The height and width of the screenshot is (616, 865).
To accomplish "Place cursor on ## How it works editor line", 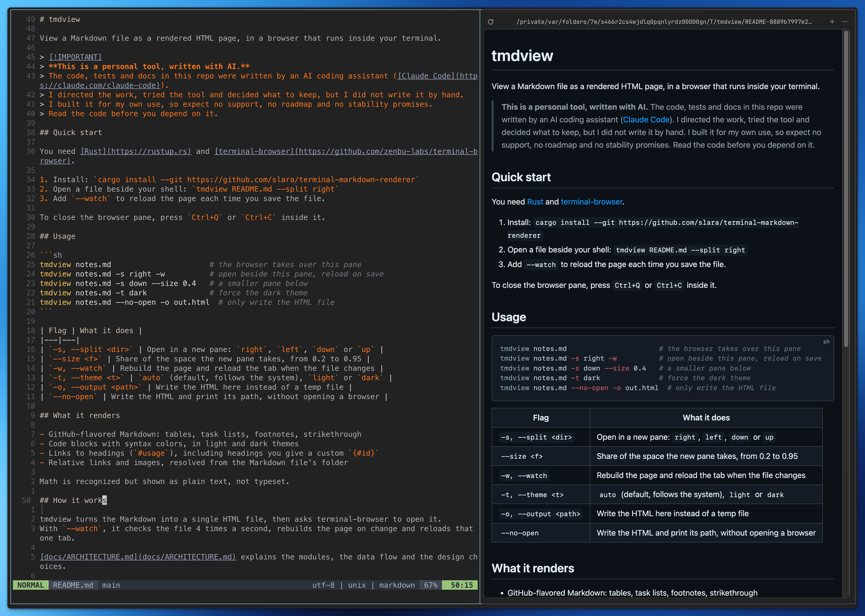I will click(x=73, y=500).
